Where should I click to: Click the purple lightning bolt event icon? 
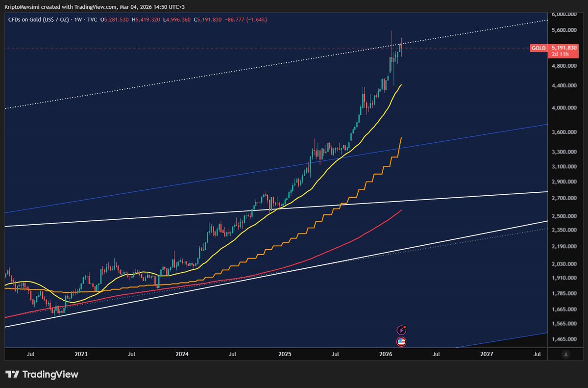(402, 330)
